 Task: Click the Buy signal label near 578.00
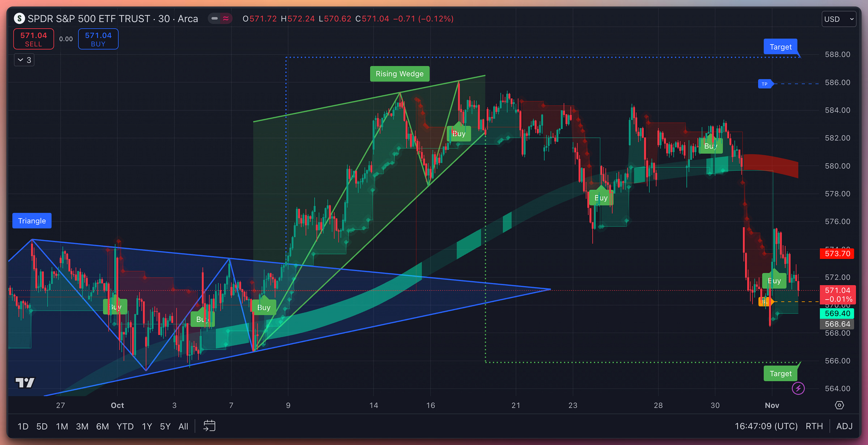point(601,198)
